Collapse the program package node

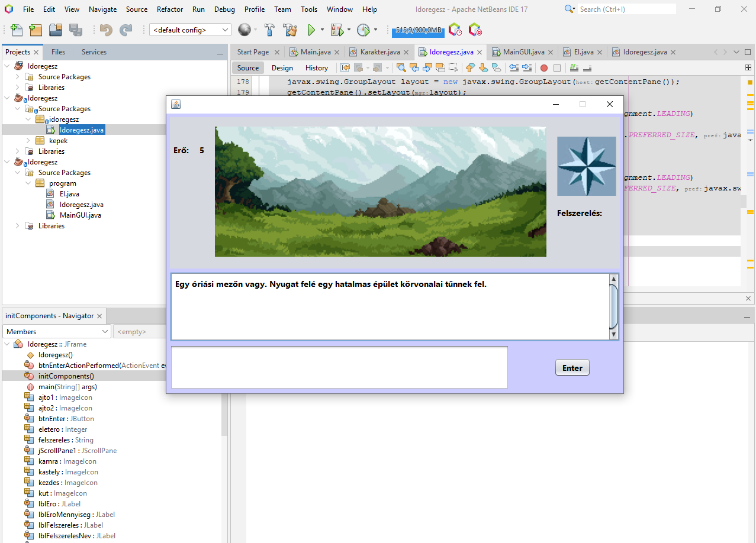pos(28,183)
